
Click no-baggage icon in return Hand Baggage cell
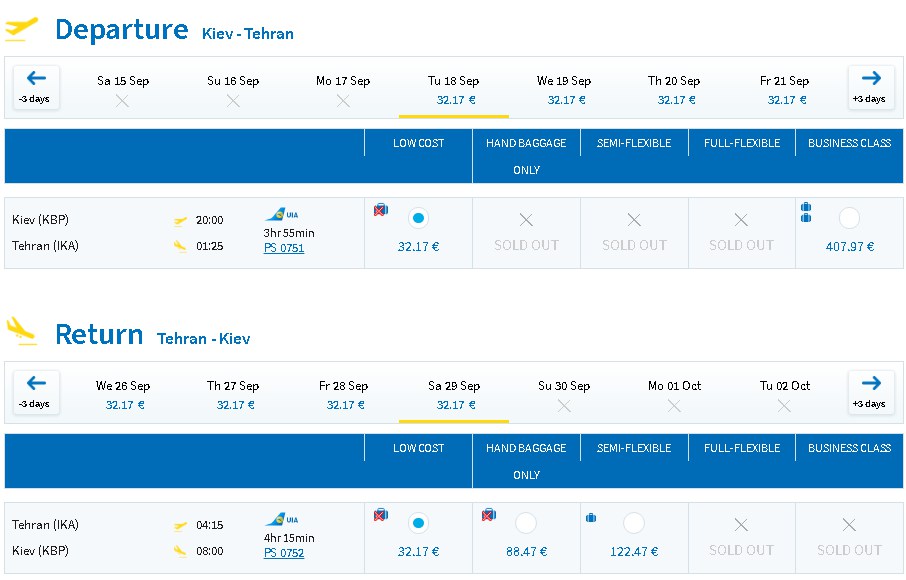point(489,514)
